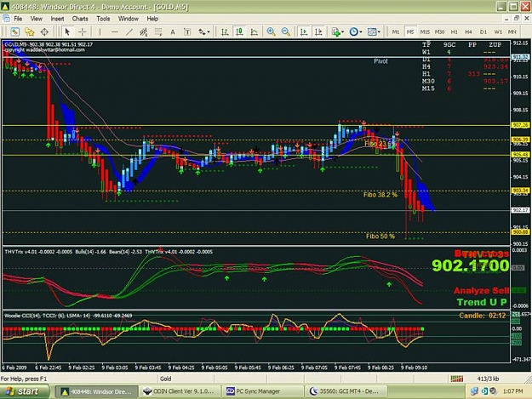Open the Market Watch panel icon

pos(15,31)
